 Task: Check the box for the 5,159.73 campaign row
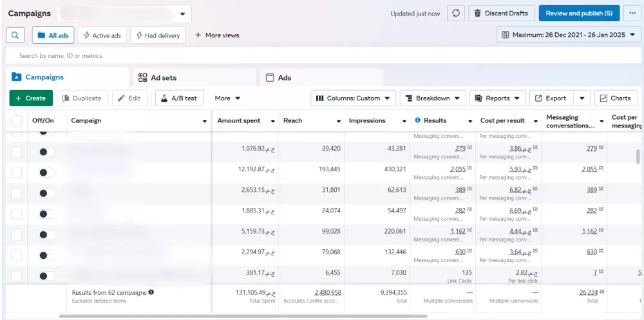[x=17, y=234]
